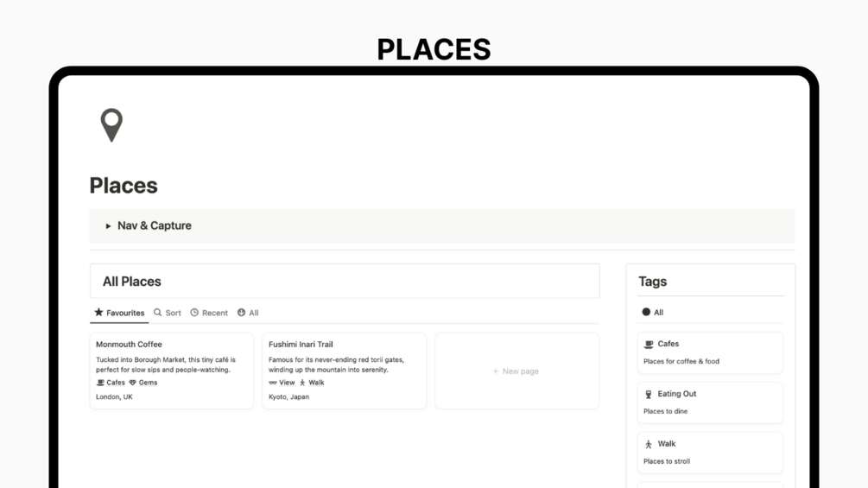Click the All Places heading
This screenshot has width=868, height=488.
tap(132, 282)
